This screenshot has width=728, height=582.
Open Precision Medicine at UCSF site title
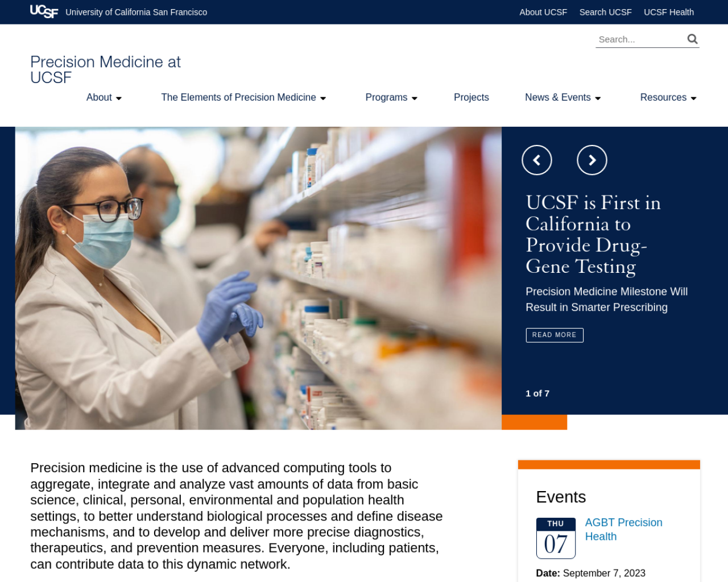click(105, 69)
